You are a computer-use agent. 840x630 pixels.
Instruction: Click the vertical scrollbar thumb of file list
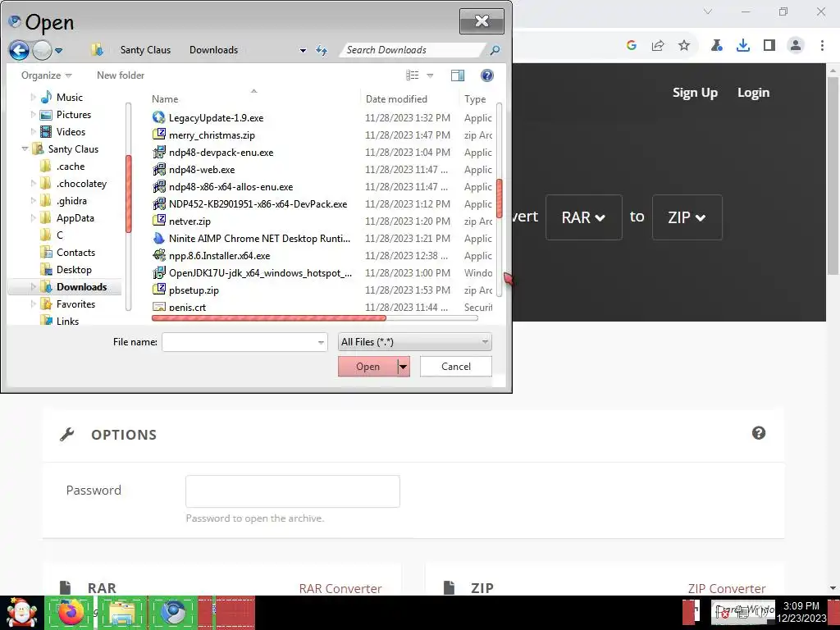pyautogui.click(x=500, y=198)
